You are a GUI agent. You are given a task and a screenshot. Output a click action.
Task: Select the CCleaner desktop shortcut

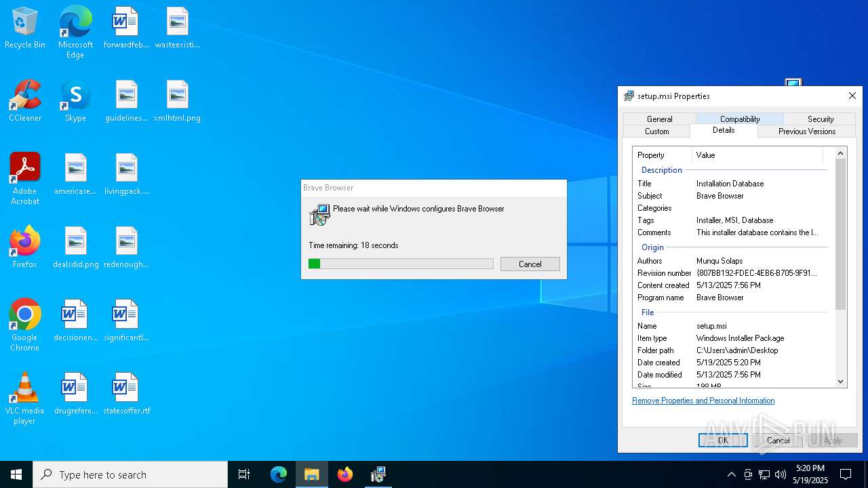pos(25,102)
